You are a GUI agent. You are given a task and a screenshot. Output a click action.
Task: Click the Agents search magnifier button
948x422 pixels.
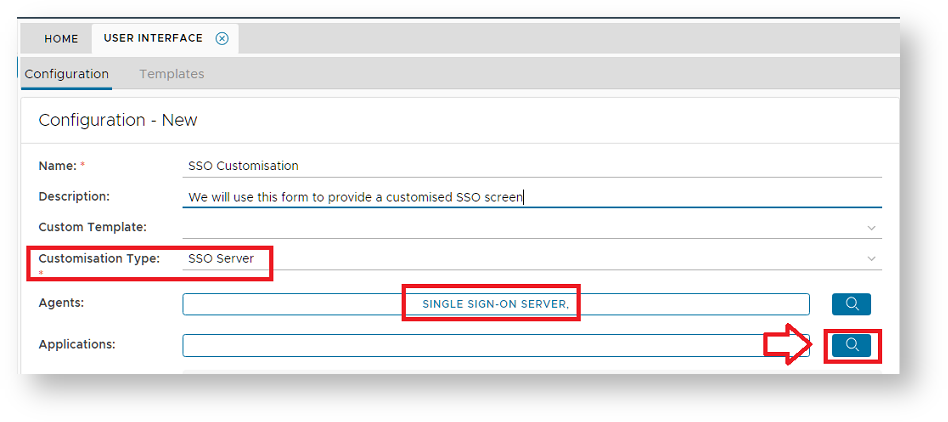(851, 304)
